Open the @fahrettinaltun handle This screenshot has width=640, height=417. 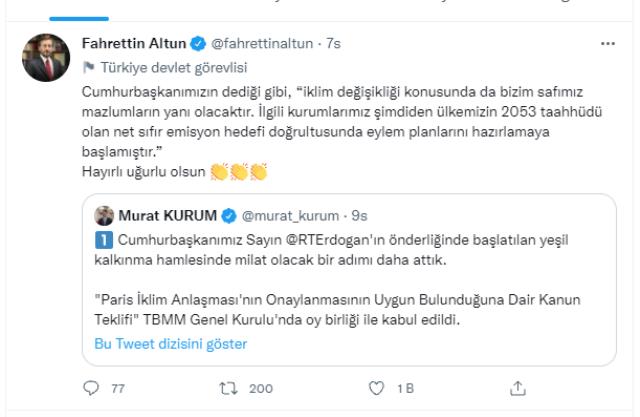262,43
